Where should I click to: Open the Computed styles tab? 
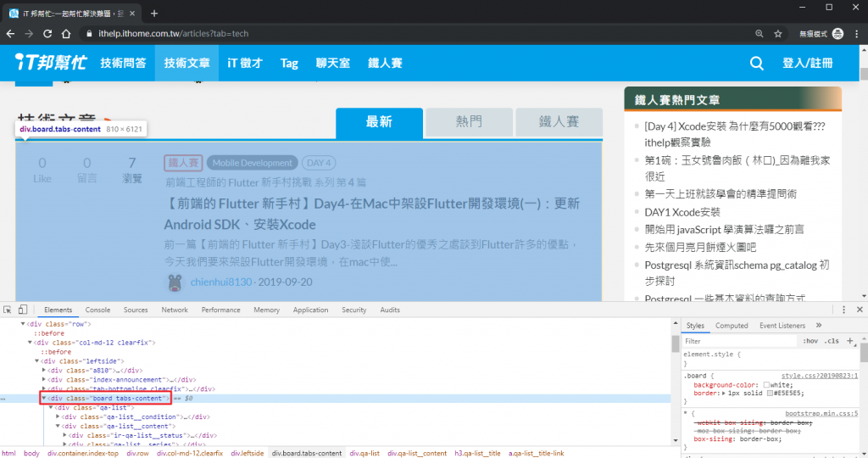(732, 326)
